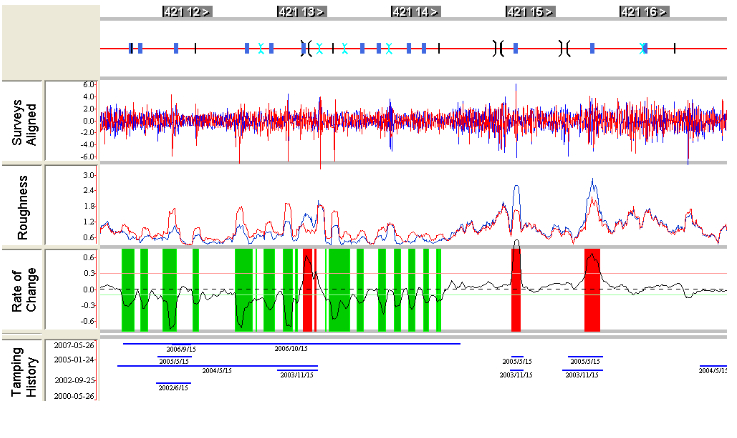Select the bracket symbol below the 421 13 label
This screenshot has width=737, height=438.
tap(306, 48)
